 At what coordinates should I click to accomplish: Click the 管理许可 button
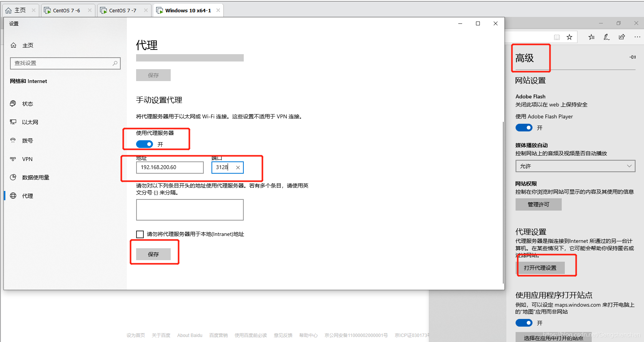point(538,204)
